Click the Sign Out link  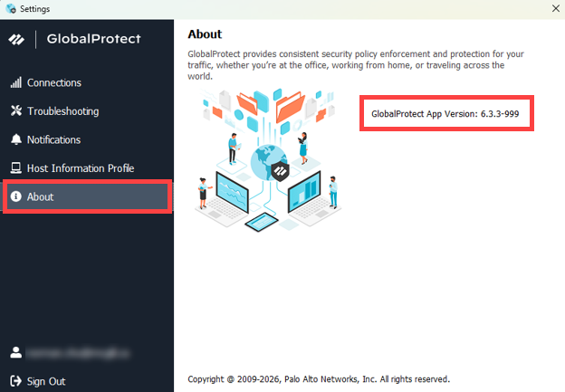(46, 381)
